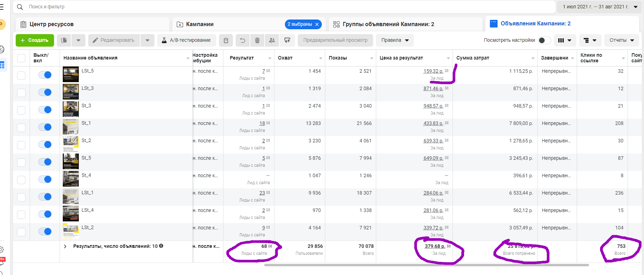Viewport: 644px width, 275px height.
Task: Click 'Предварительный просмотр' button
Action: [335, 40]
